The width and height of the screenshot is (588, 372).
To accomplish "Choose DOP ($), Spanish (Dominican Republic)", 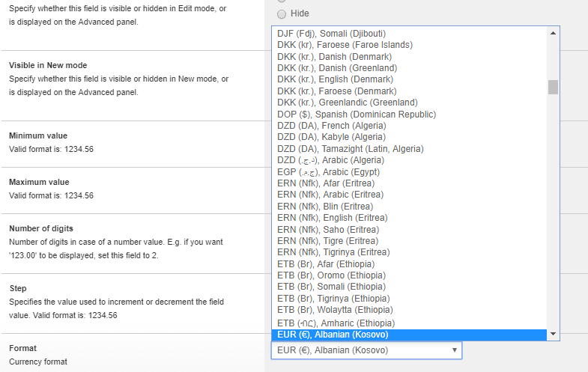I will [409, 115].
